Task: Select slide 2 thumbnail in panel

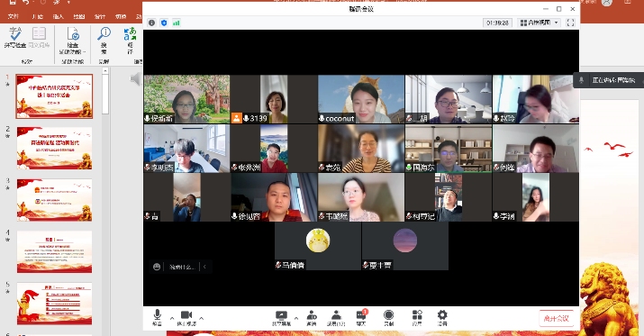Action: click(54, 149)
